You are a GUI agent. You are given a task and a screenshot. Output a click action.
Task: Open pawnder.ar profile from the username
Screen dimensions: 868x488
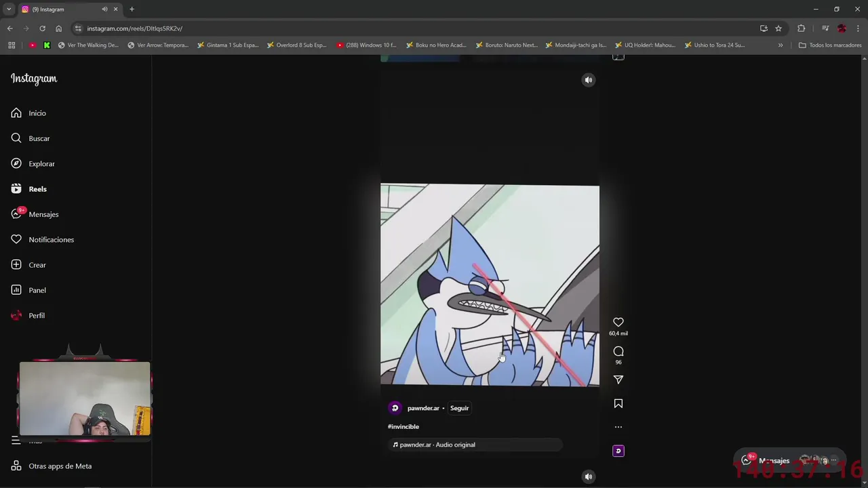(423, 408)
